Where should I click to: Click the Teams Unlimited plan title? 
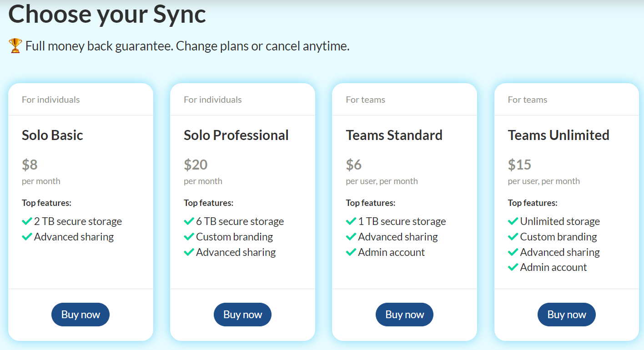pos(558,135)
